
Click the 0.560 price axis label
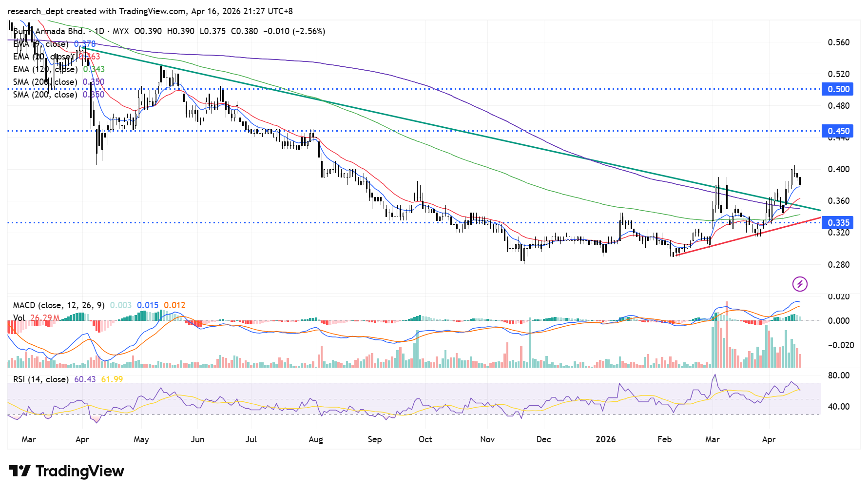838,42
